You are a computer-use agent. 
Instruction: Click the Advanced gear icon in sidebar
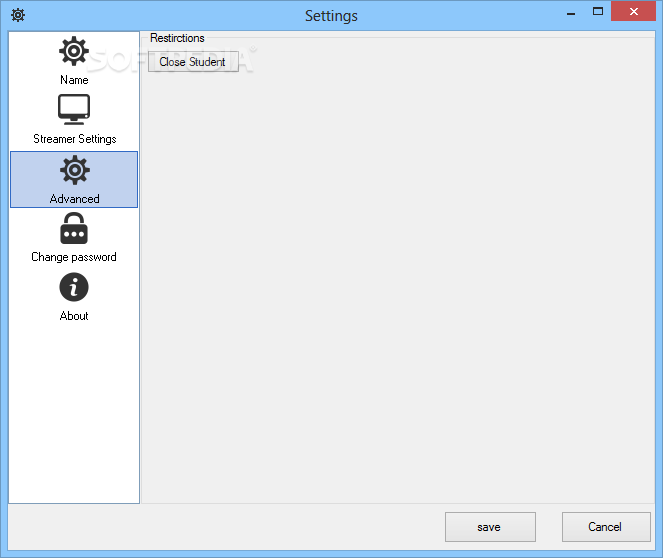click(74, 170)
